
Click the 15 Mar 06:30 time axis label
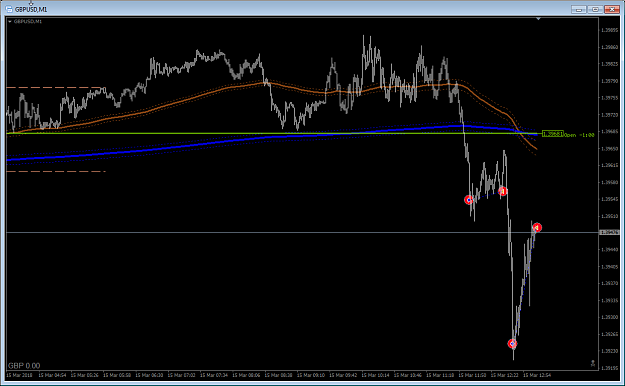tap(149, 375)
